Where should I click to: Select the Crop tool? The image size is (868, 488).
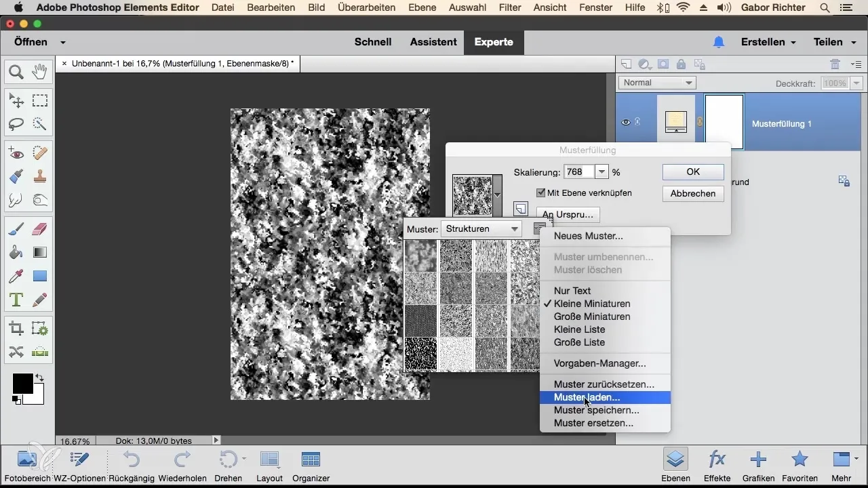(x=16, y=329)
